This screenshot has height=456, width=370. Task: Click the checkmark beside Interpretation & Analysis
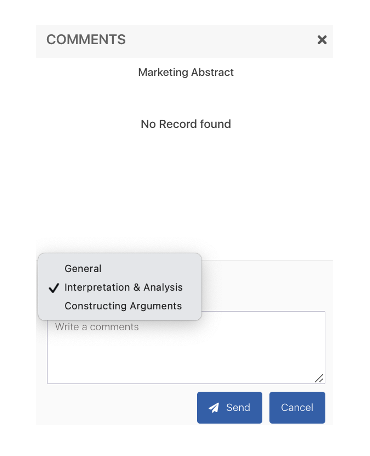click(54, 288)
